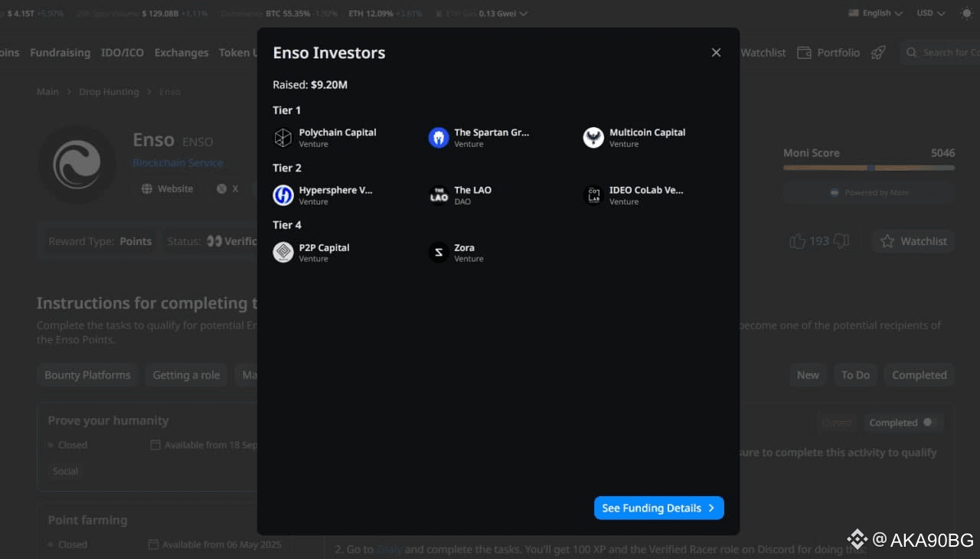Click the Prove your humanity task title
This screenshot has width=980, height=559.
pyautogui.click(x=108, y=420)
